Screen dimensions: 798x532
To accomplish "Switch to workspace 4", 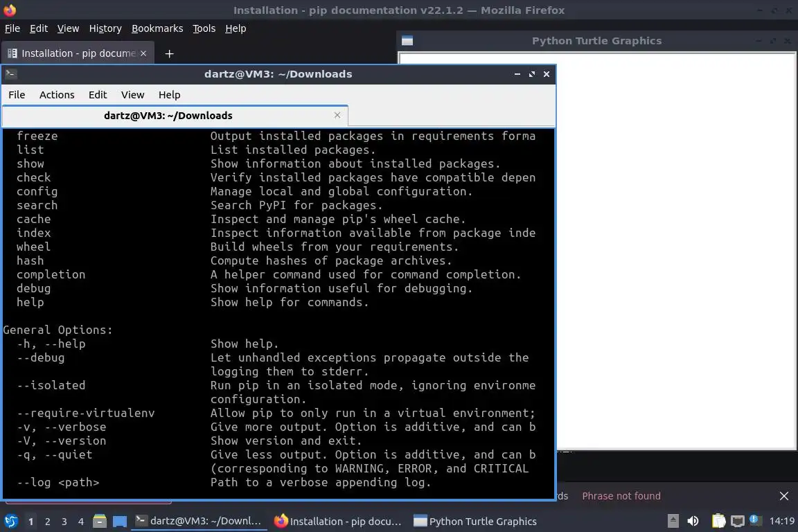I will coord(81,522).
